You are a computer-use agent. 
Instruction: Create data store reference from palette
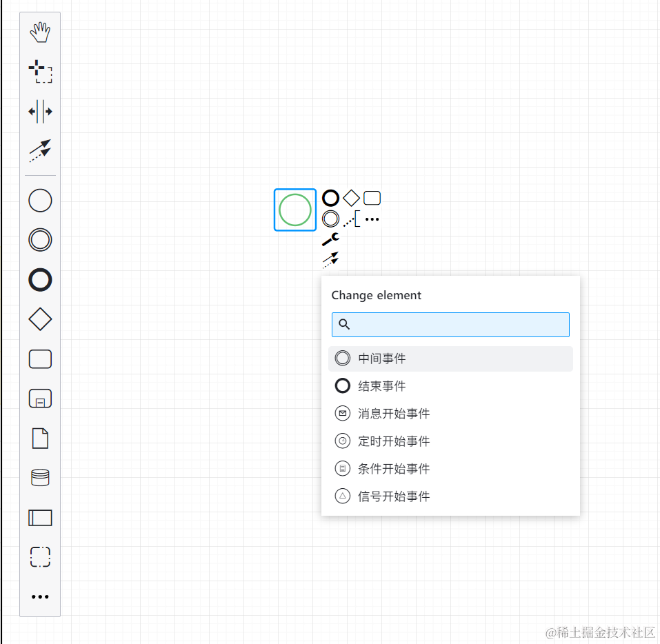point(40,478)
